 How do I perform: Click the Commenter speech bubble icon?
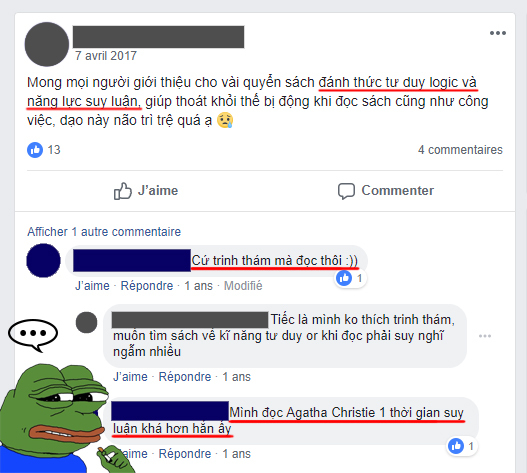point(346,191)
